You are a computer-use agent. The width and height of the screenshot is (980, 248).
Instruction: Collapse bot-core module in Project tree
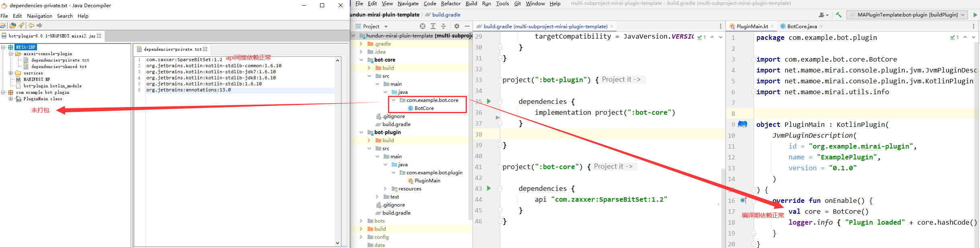click(361, 60)
